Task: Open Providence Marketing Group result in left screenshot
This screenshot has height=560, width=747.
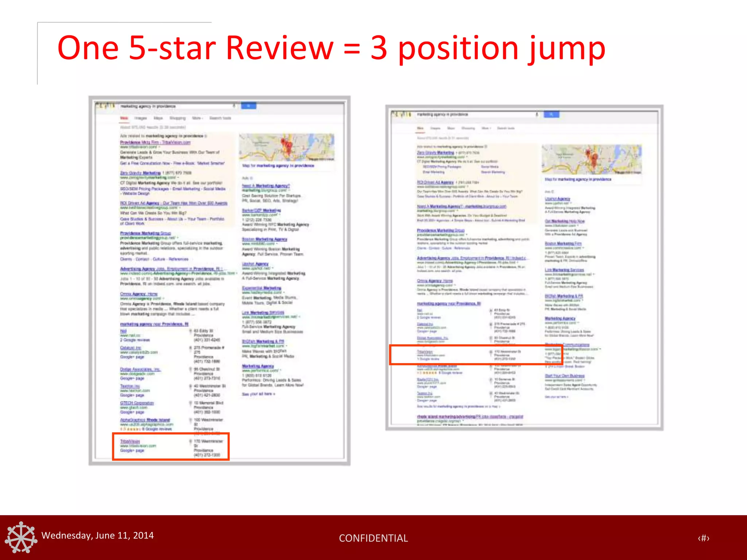Action: [x=146, y=233]
